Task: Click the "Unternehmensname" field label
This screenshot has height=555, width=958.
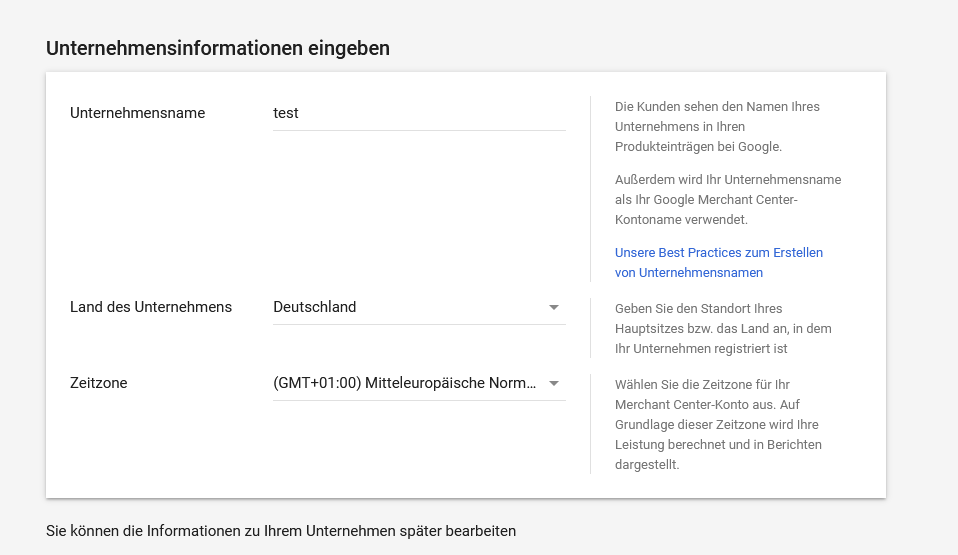Action: [137, 113]
